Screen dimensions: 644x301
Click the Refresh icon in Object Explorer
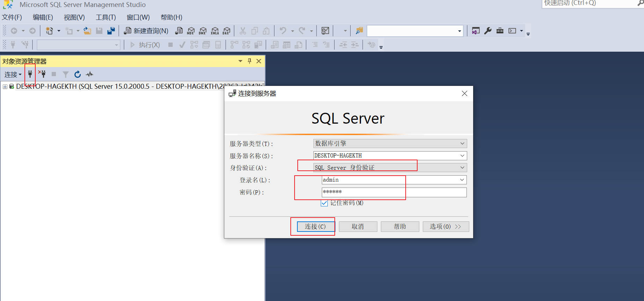(x=78, y=74)
